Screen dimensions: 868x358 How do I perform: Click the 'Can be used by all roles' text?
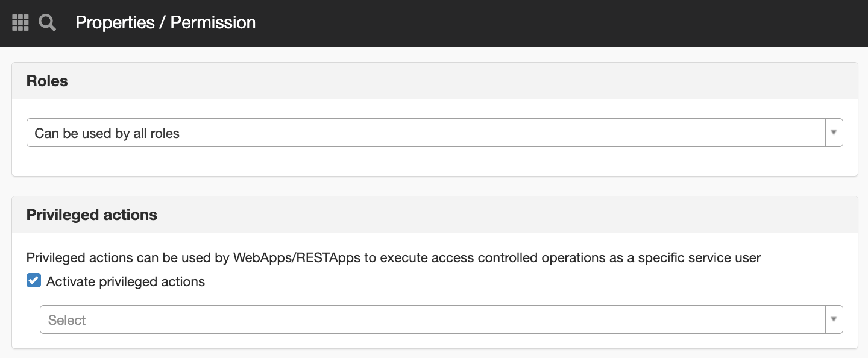107,133
